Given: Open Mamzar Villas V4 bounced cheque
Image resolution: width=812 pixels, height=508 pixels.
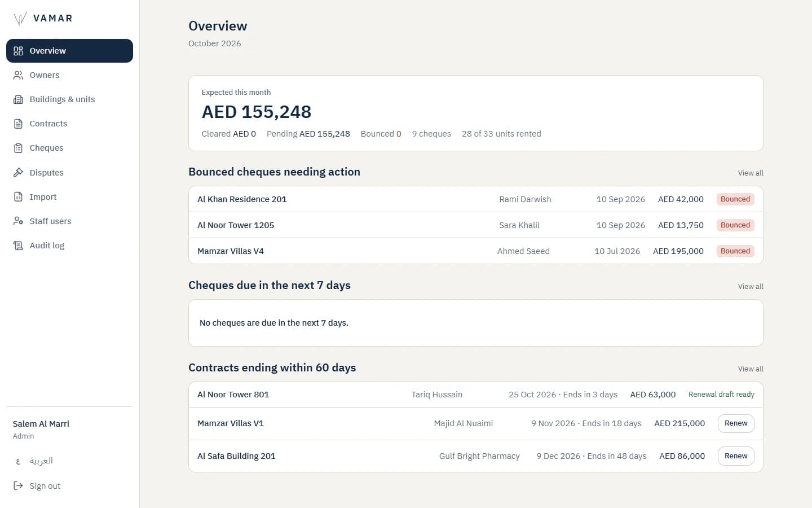Looking at the screenshot, I should (x=476, y=251).
